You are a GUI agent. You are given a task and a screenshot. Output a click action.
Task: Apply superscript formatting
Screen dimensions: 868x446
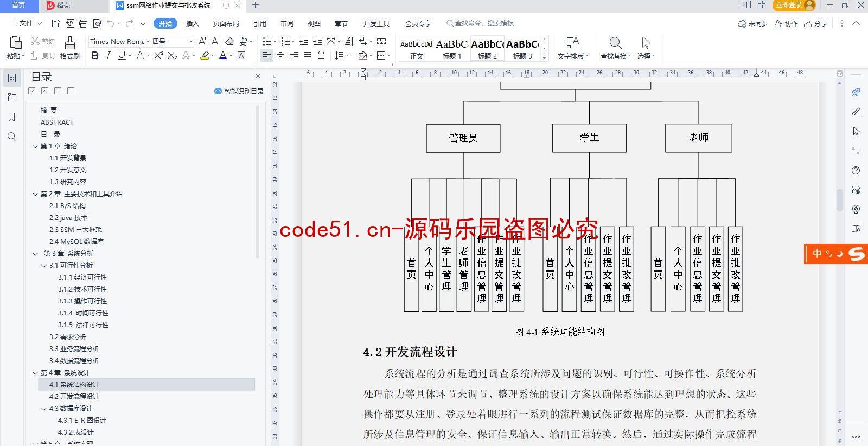point(158,55)
